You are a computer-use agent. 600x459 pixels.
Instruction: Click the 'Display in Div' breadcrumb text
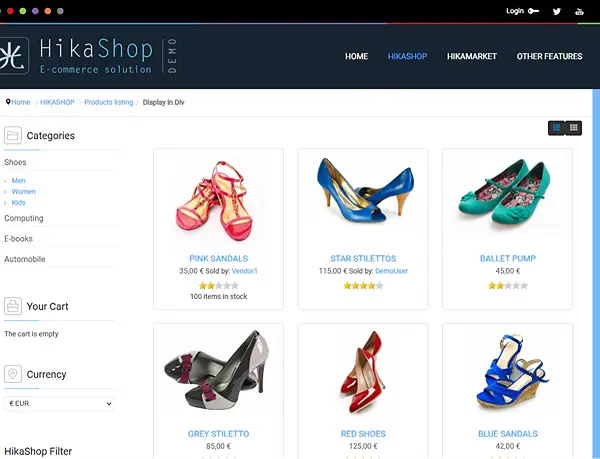(x=163, y=102)
